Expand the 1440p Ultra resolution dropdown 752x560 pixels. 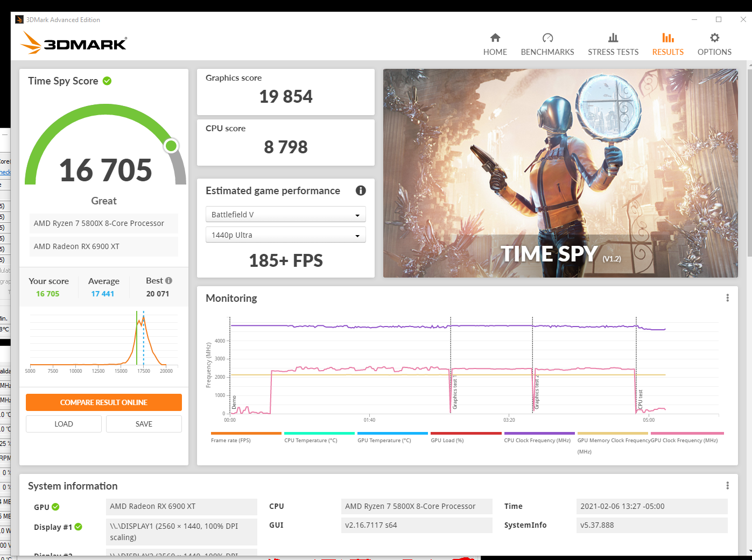pyautogui.click(x=285, y=235)
